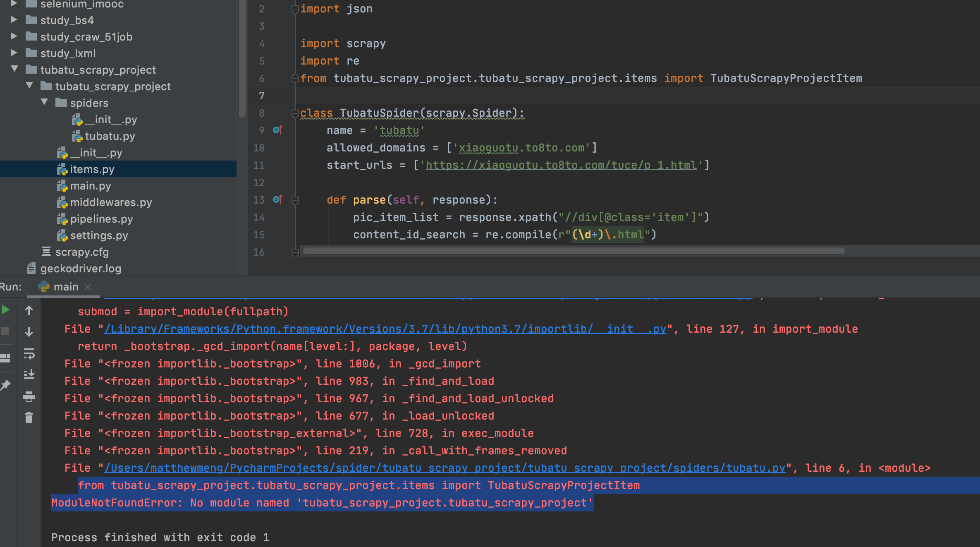The height and width of the screenshot is (547, 980).
Task: Toggle the Scroll to end icon
Action: coord(29,375)
